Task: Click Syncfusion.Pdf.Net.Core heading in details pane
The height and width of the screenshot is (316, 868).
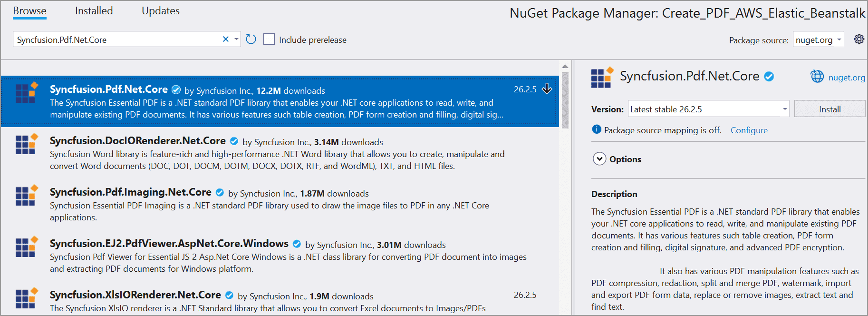Action: 689,76
